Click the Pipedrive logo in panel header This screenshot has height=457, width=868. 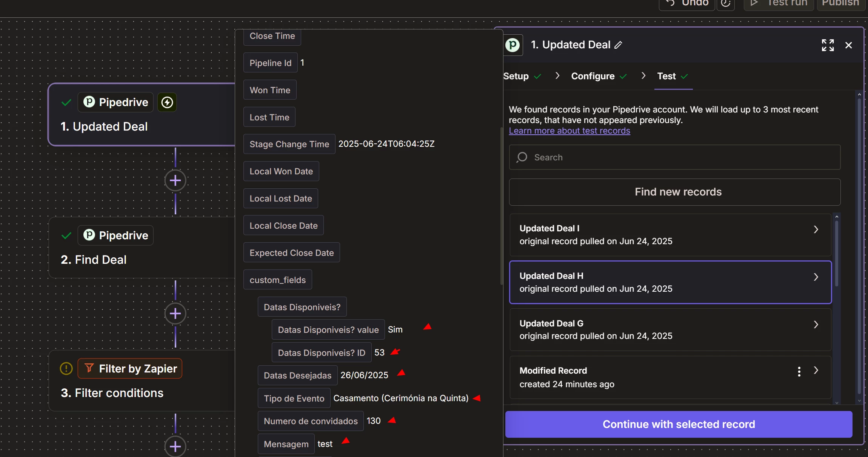coord(513,45)
